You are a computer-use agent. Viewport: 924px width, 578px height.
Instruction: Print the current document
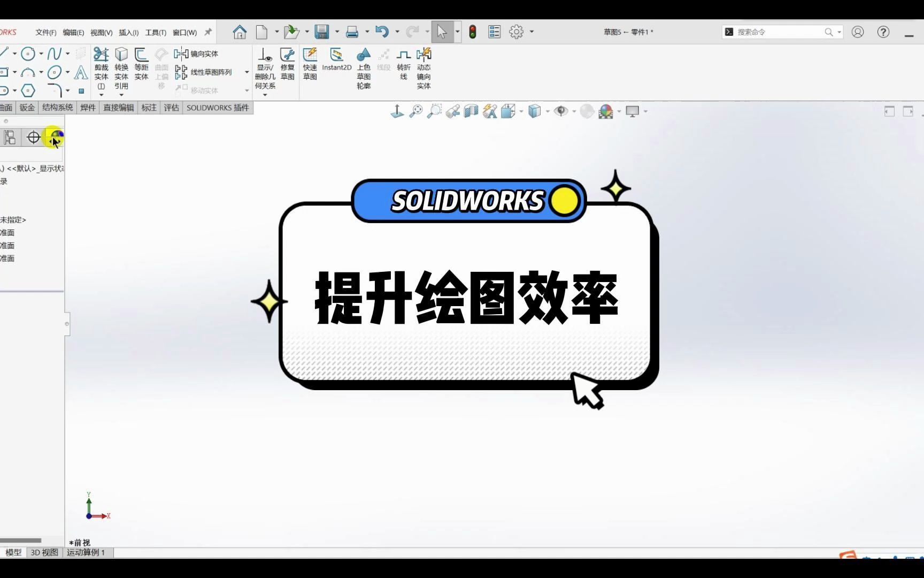(352, 32)
